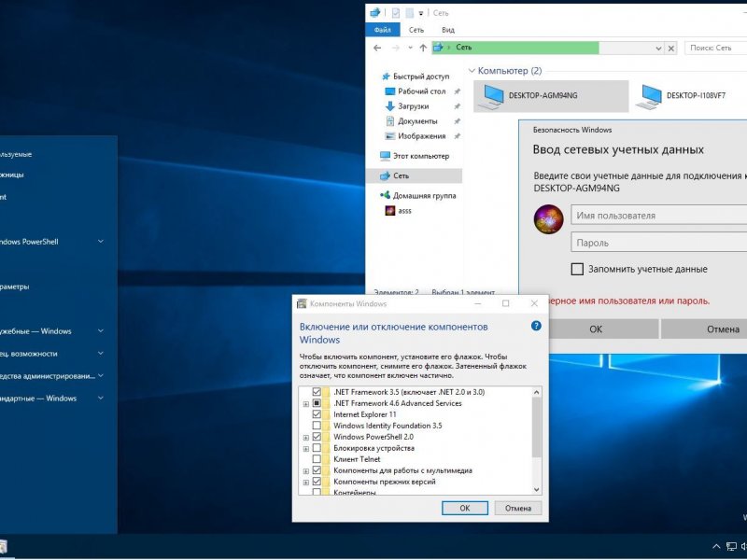This screenshot has height=560, width=747.
Task: Toggle .NET Framework 3.5 checkbox
Action: click(317, 392)
